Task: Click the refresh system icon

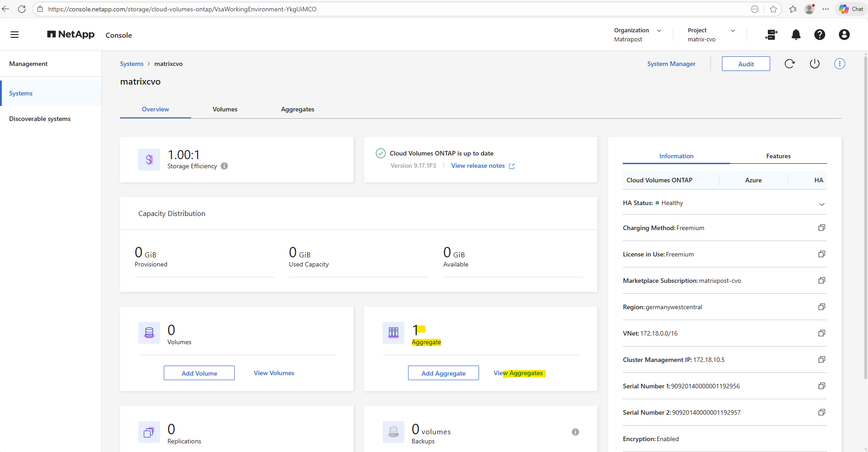Action: (789, 64)
